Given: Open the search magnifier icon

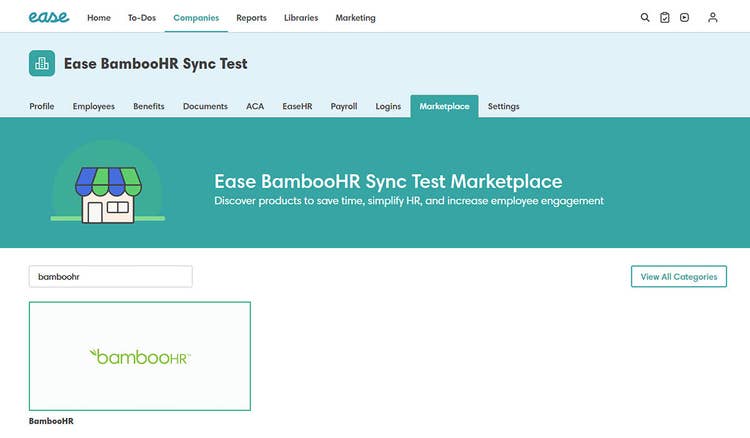Looking at the screenshot, I should pos(645,18).
